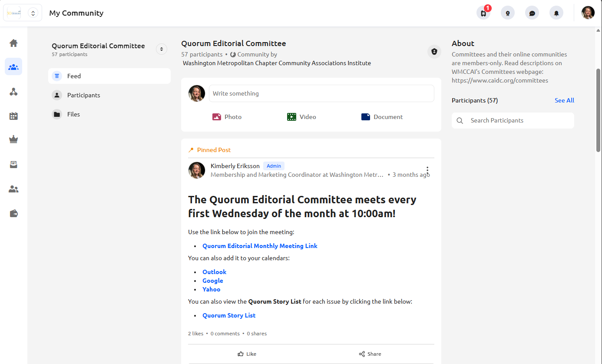
Task: Click the search magnifier in Search Participants
Action: coord(460,120)
